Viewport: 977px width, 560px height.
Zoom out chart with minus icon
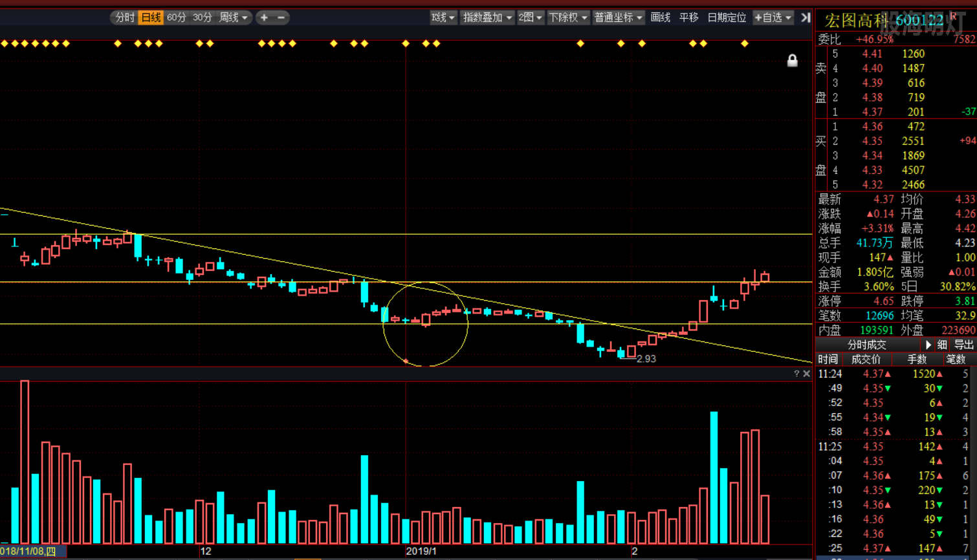281,17
